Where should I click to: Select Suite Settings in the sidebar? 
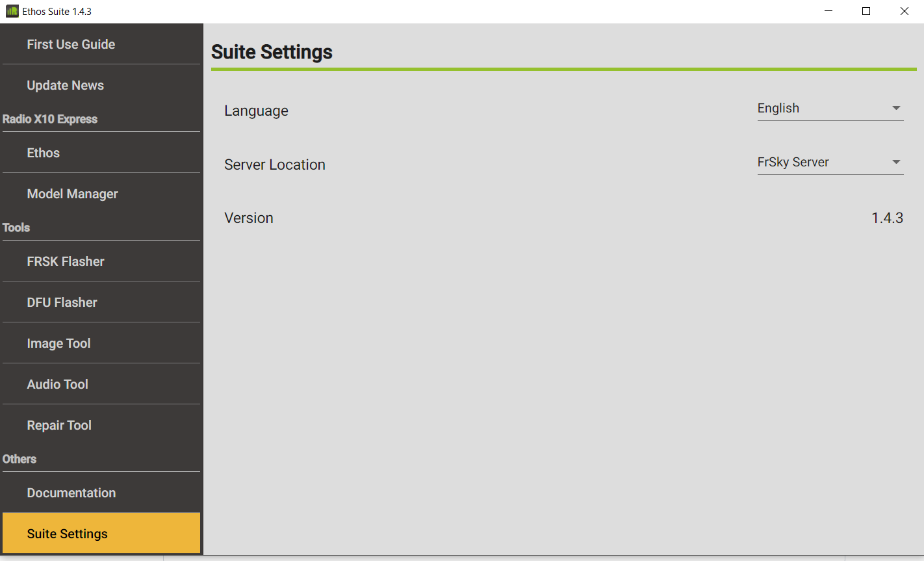(x=67, y=533)
